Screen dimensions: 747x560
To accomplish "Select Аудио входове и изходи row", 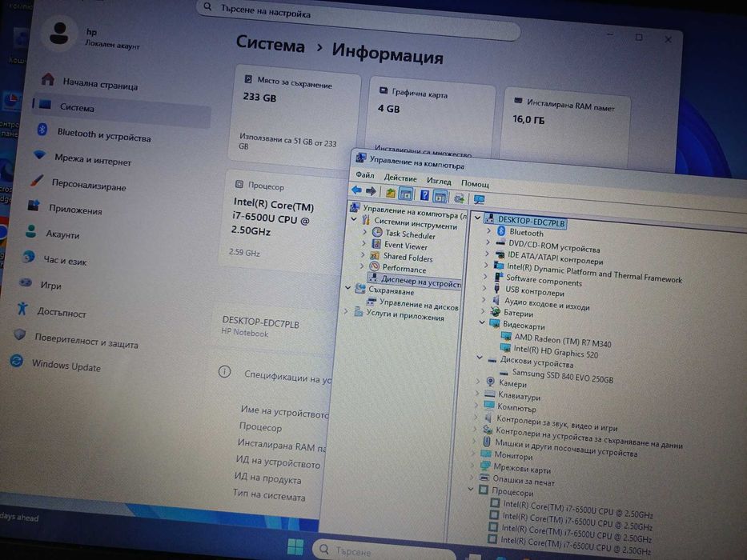I will (x=540, y=303).
